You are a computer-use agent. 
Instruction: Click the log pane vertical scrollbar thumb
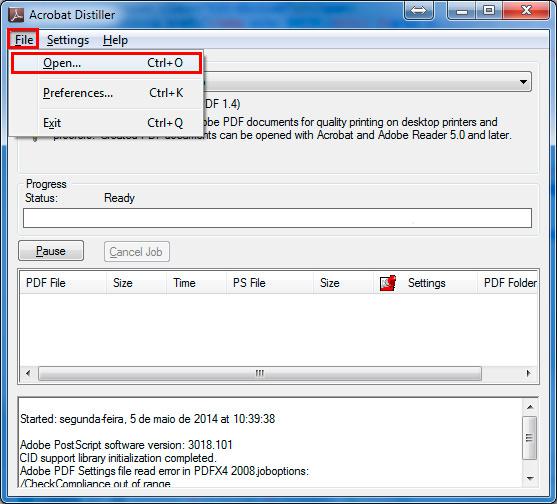pos(529,438)
